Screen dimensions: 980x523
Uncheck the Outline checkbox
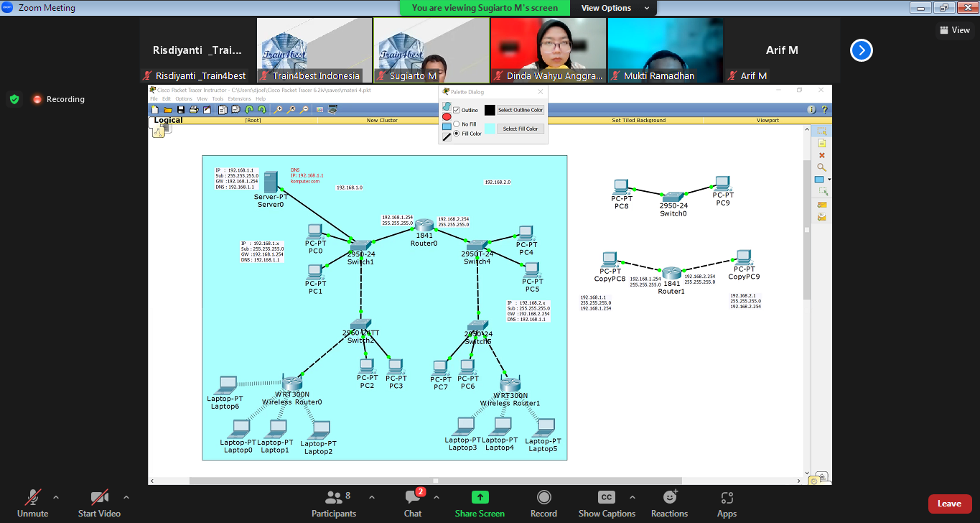click(457, 110)
